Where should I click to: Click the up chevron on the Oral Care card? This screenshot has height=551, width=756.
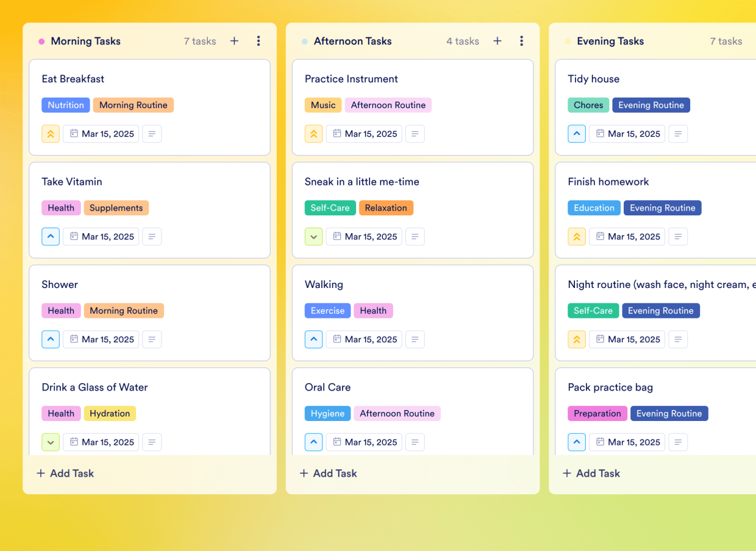click(313, 442)
